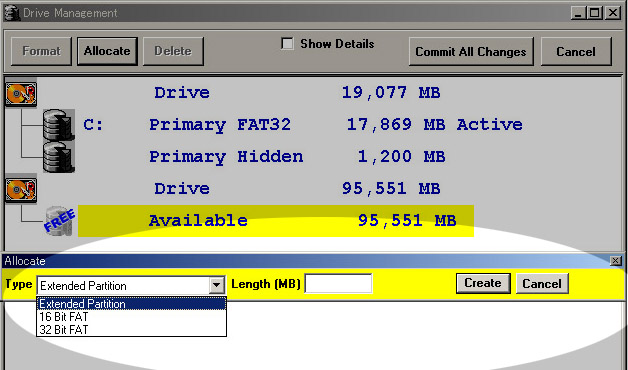Select the FREE space disk icon

pos(59,220)
